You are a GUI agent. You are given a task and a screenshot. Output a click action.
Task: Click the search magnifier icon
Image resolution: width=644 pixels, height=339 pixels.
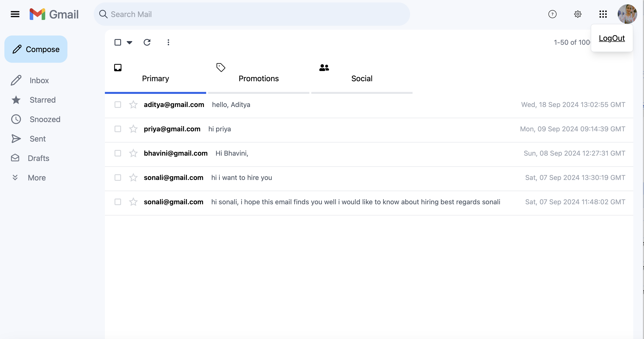tap(103, 14)
